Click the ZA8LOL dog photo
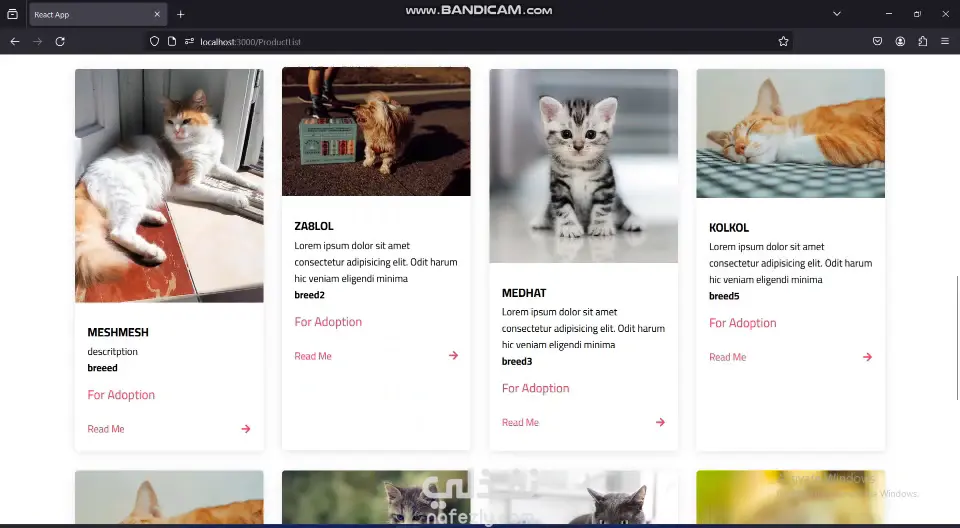This screenshot has width=960, height=528. [377, 132]
